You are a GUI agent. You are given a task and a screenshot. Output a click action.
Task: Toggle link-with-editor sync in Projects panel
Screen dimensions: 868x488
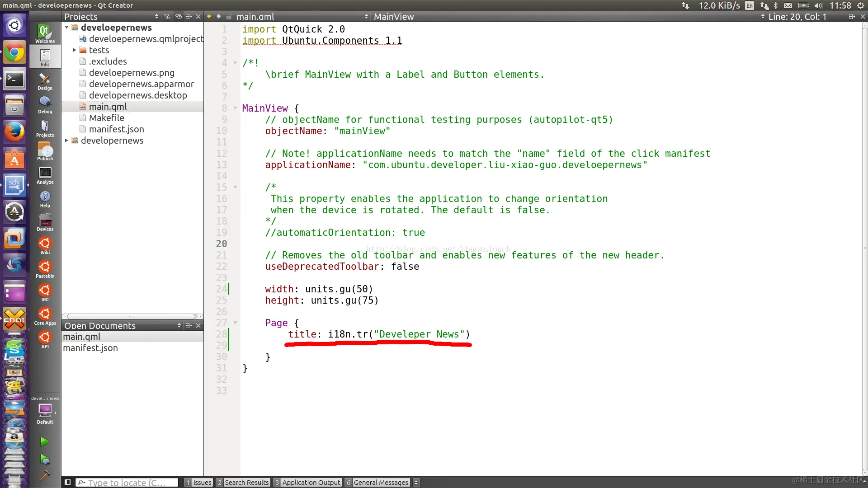(179, 16)
